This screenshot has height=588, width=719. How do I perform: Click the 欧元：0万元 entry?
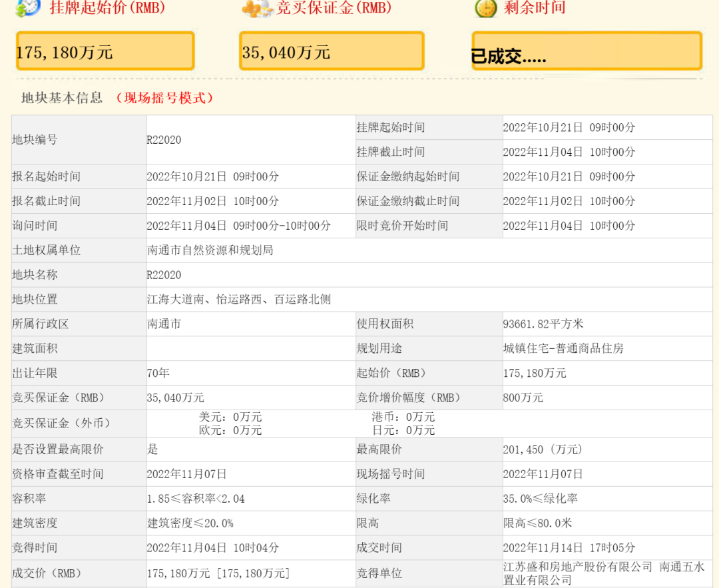(x=230, y=430)
